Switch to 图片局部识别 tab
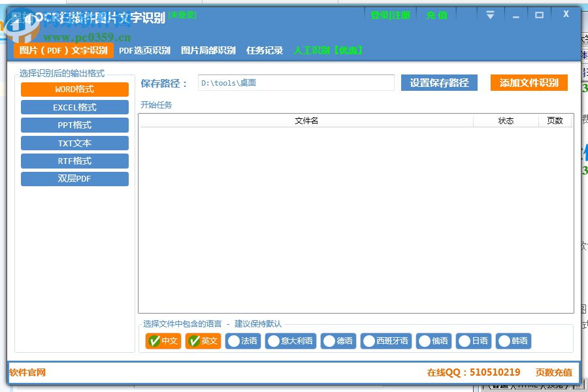The height and width of the screenshot is (392, 588). 208,50
